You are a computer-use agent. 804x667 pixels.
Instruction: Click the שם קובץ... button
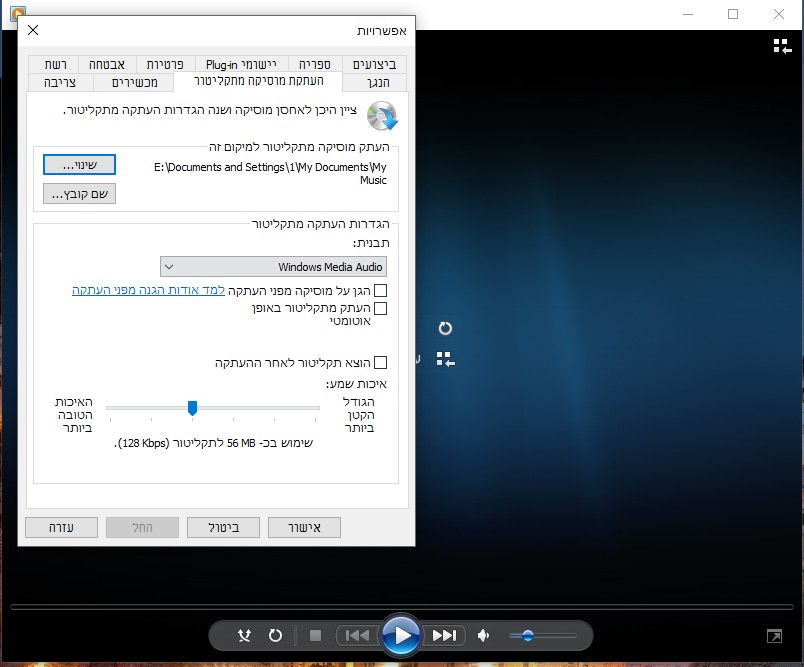pos(79,194)
